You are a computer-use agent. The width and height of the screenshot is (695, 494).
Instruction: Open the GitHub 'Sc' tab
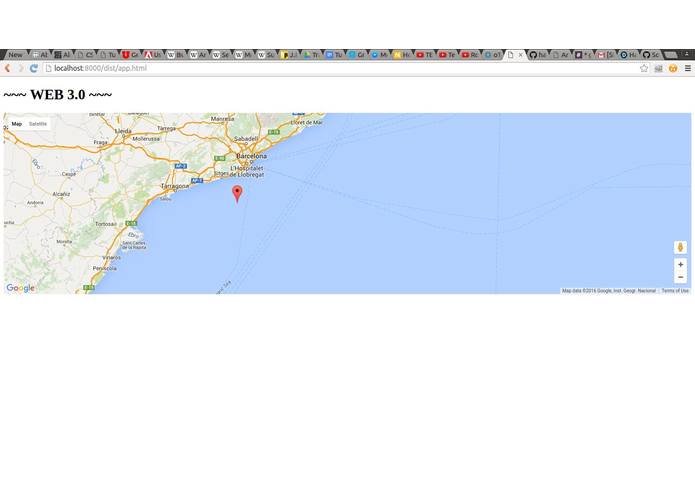click(651, 55)
